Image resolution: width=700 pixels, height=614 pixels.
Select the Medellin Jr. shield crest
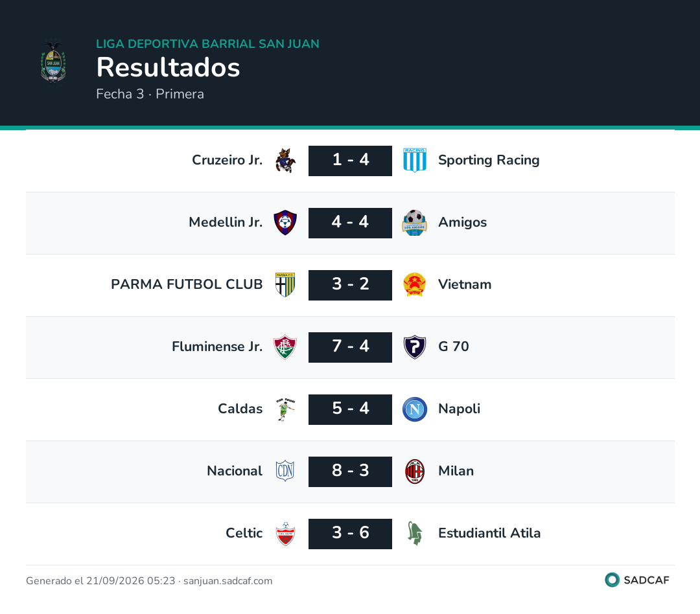click(x=285, y=223)
